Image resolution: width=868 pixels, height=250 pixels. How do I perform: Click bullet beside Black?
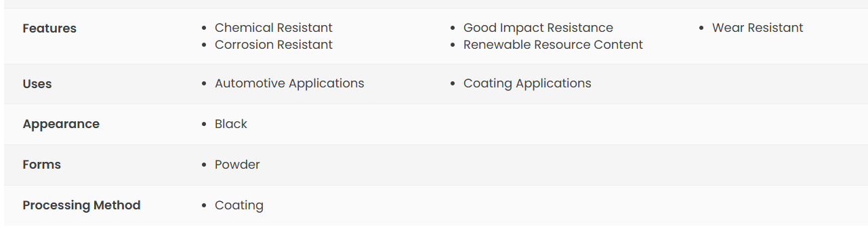pos(204,125)
